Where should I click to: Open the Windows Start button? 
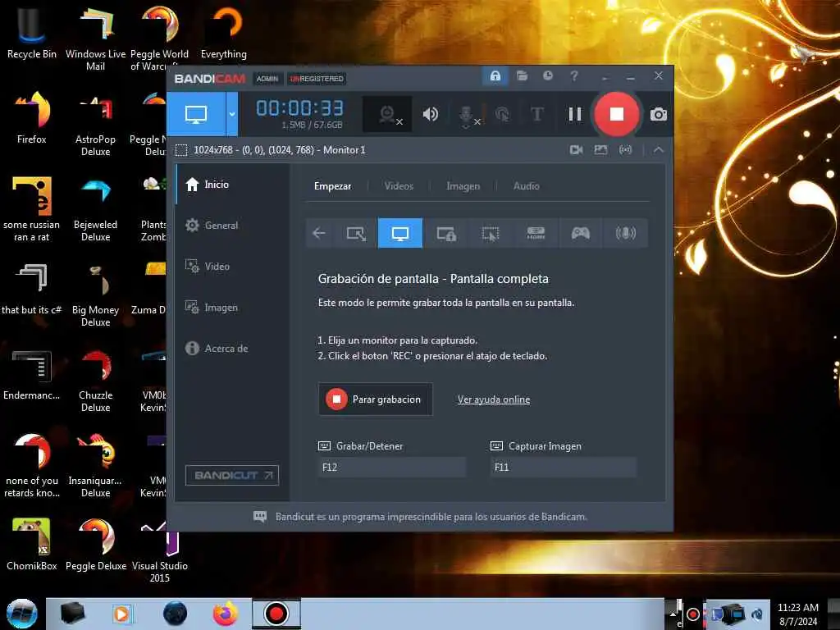click(22, 614)
